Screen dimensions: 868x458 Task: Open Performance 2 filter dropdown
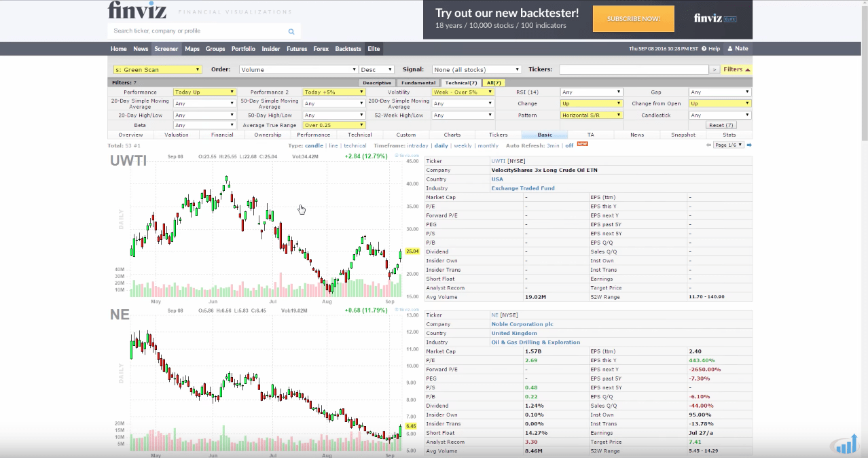[x=334, y=92]
